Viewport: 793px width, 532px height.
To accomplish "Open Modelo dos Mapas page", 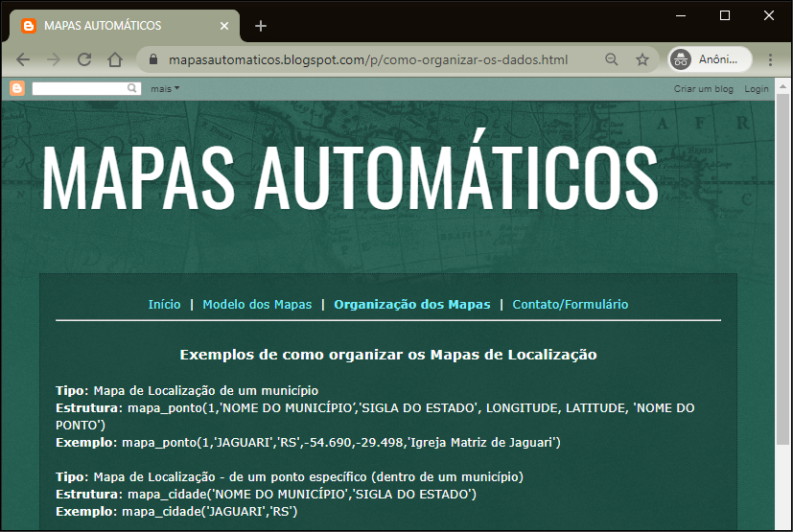I will (x=257, y=305).
